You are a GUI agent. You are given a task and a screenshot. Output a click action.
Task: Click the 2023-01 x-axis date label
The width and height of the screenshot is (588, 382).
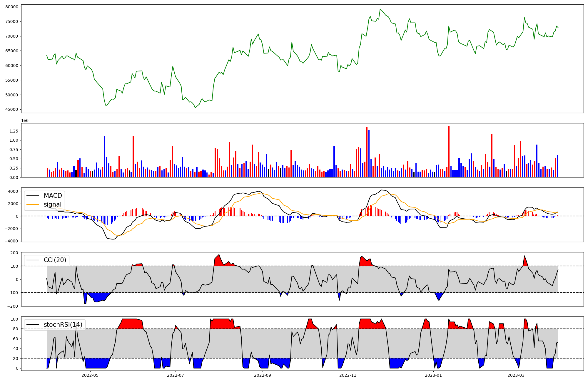[x=433, y=375]
